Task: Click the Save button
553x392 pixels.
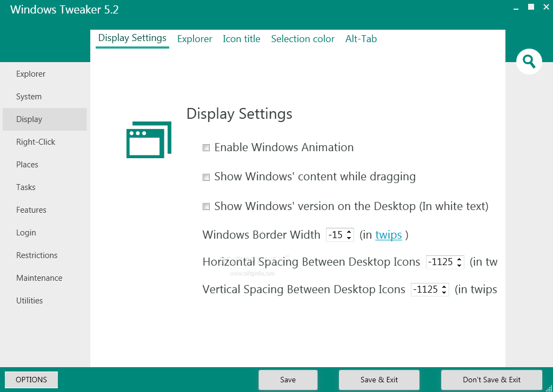Action: pyautogui.click(x=288, y=380)
